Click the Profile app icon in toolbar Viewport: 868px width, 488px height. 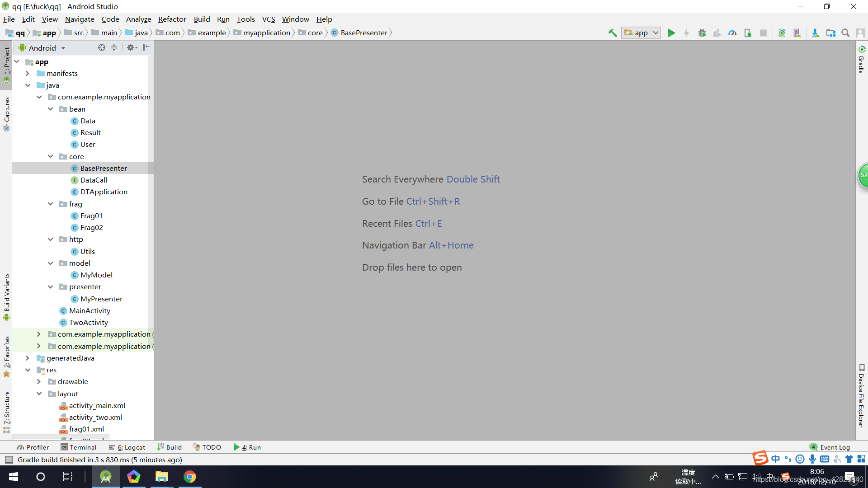pyautogui.click(x=733, y=33)
